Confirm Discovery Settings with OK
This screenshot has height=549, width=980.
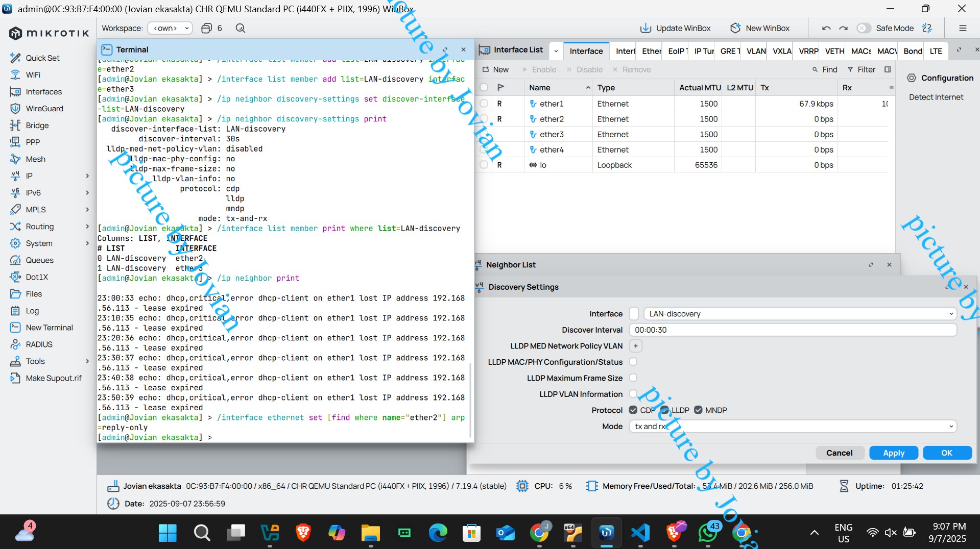(x=947, y=453)
